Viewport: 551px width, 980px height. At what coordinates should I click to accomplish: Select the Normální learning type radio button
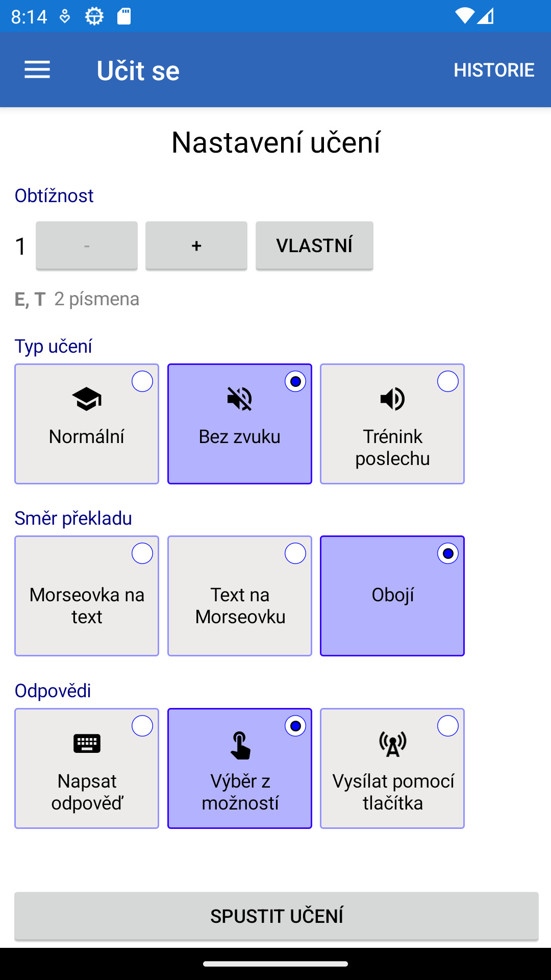[142, 381]
